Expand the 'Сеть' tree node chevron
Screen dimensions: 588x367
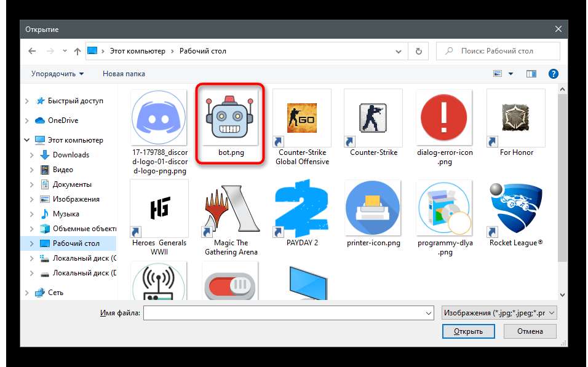pyautogui.click(x=27, y=293)
